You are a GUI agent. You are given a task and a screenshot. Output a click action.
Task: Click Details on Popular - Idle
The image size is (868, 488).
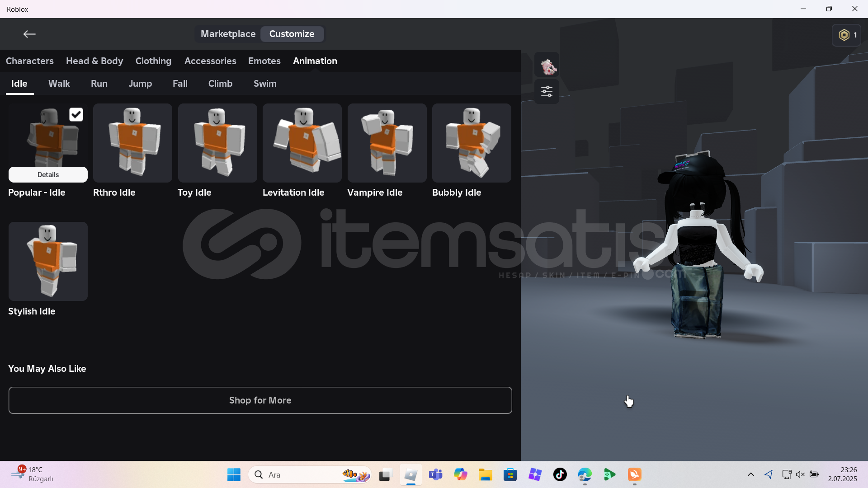pos(48,174)
